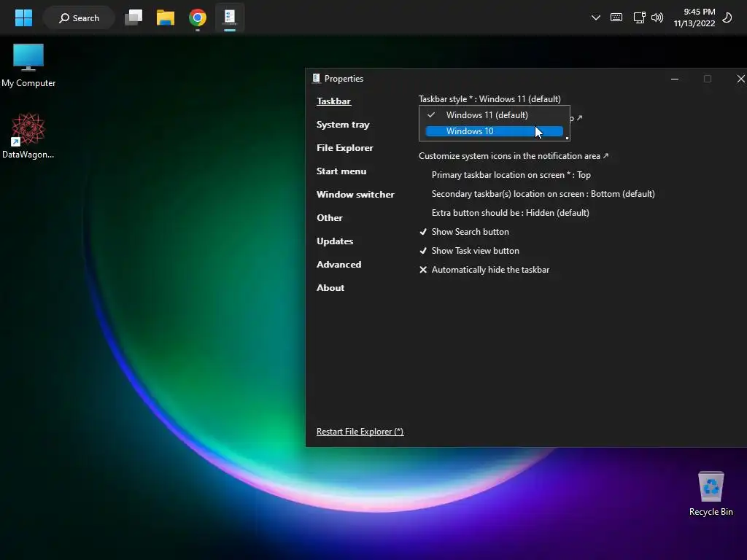Change Secondary taskbar(s) location on screen
This screenshot has height=560, width=747.
[543, 194]
